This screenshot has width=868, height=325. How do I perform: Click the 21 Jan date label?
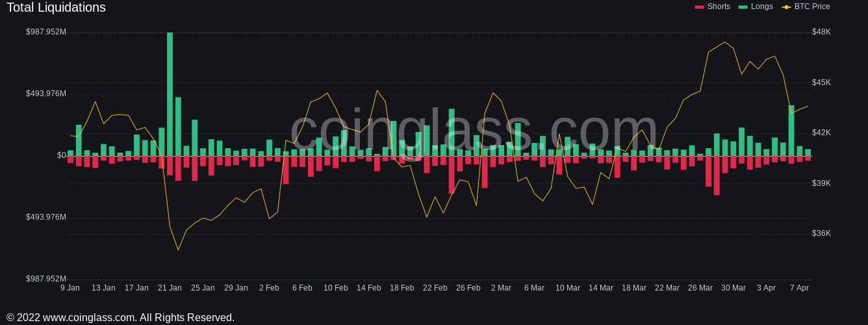(x=170, y=288)
